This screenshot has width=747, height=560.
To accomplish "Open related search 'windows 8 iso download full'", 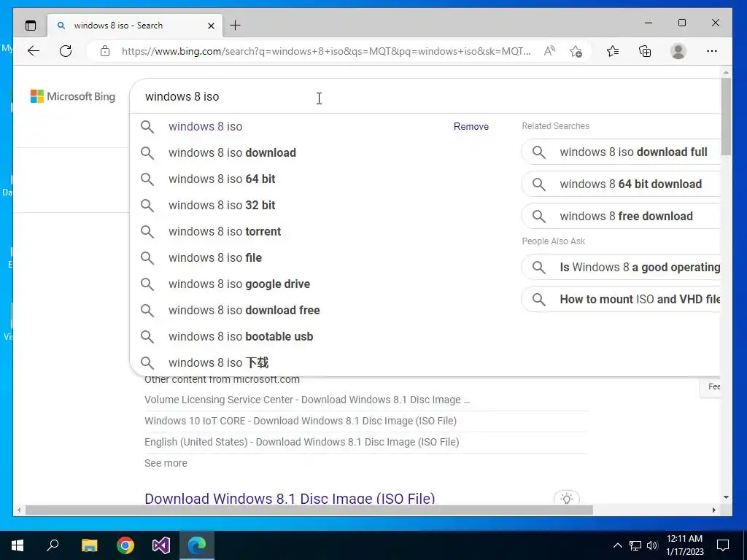I will click(x=621, y=152).
